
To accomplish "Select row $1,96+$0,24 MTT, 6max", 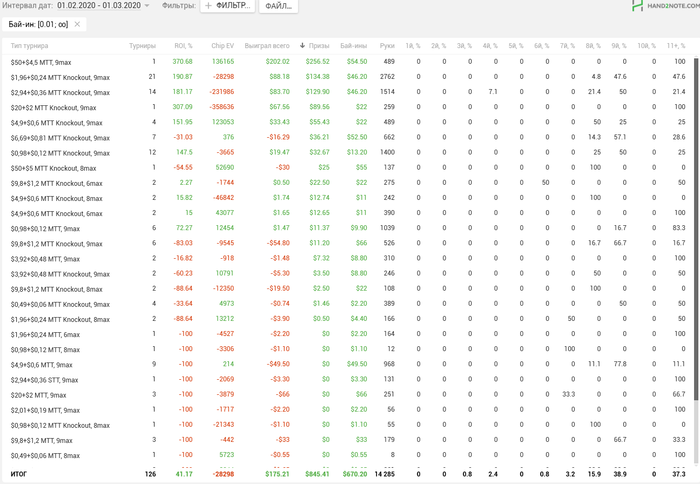I will click(x=348, y=334).
